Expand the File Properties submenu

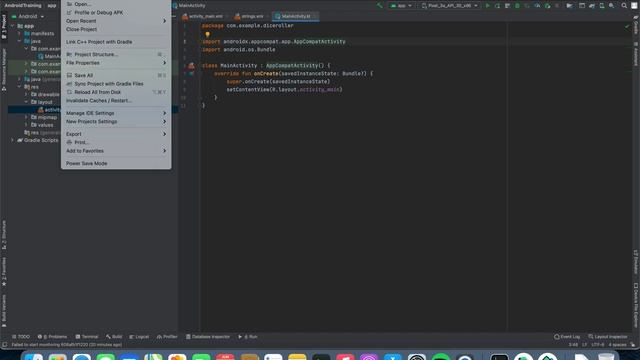(x=116, y=63)
